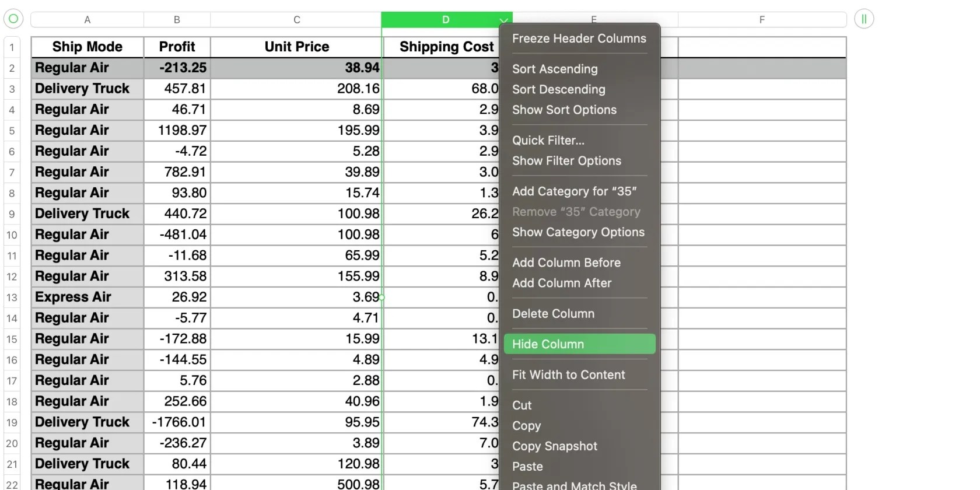Select row 13 containing Express Air
The width and height of the screenshot is (980, 490).
tap(12, 297)
